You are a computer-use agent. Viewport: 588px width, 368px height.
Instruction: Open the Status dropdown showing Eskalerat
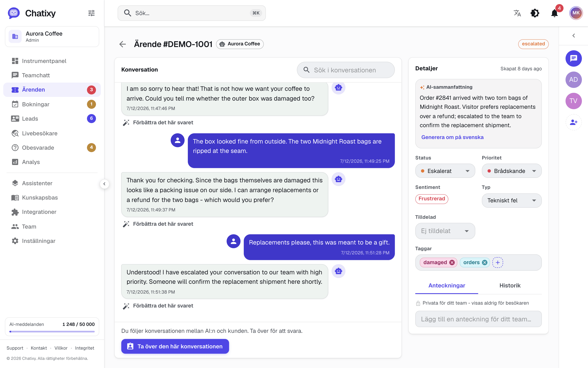[x=445, y=171]
